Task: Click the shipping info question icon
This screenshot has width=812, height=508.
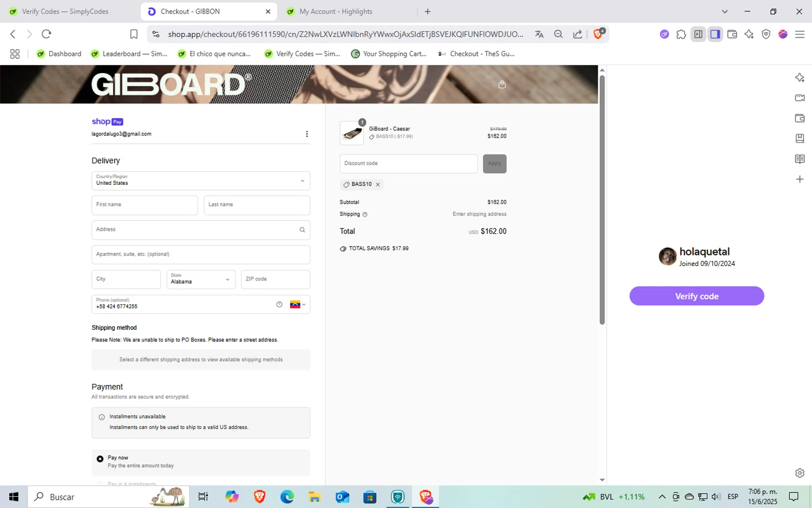Action: [x=365, y=214]
